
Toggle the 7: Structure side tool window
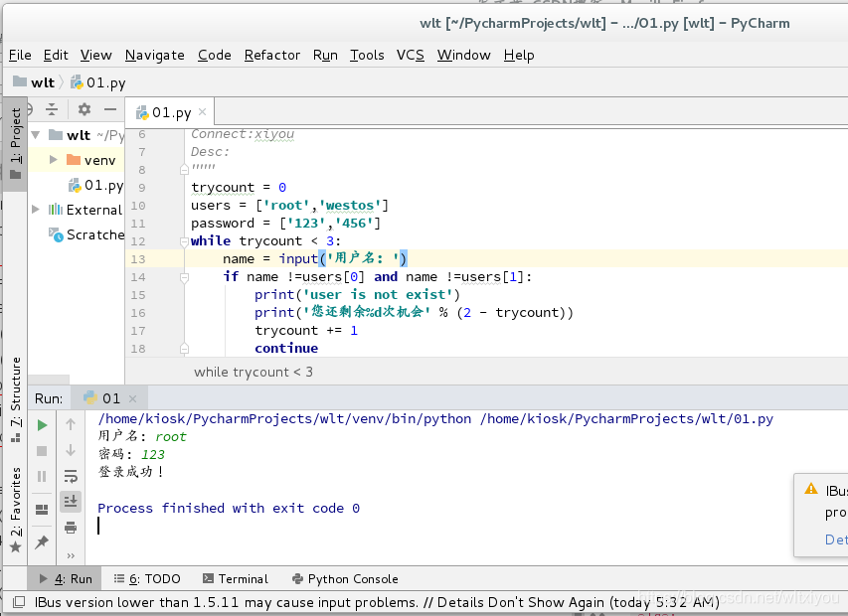coord(16,399)
